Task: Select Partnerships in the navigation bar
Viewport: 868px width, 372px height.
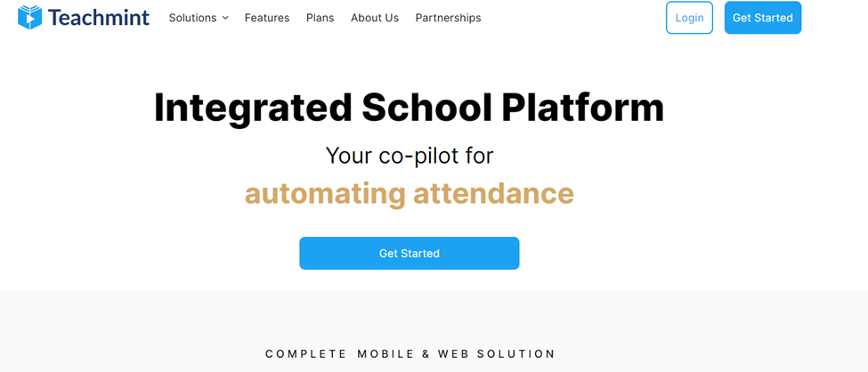Action: click(448, 18)
